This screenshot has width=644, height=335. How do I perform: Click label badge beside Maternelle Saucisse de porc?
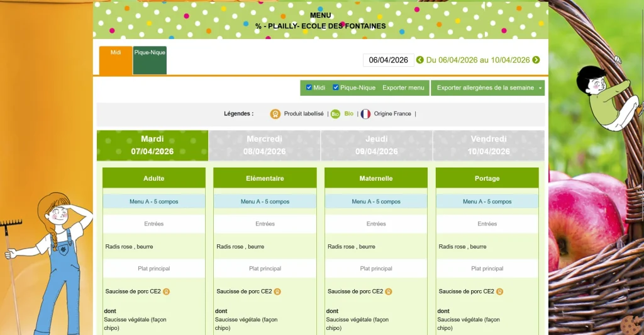click(x=389, y=292)
